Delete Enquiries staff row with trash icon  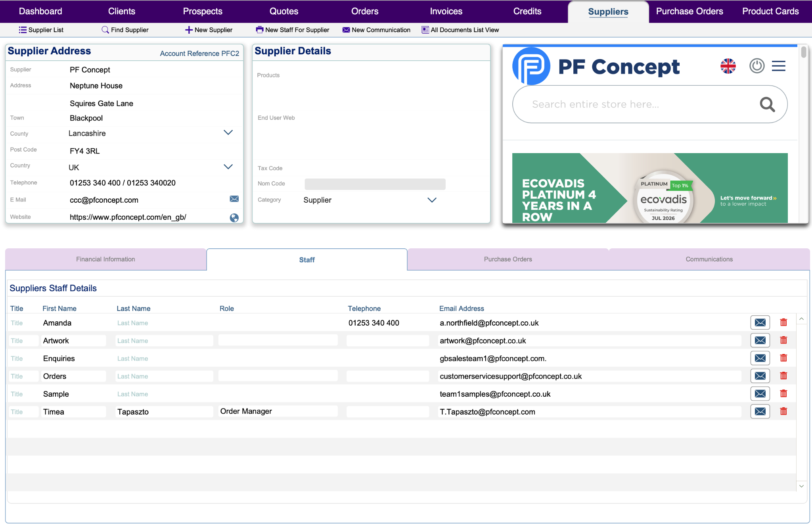point(783,358)
